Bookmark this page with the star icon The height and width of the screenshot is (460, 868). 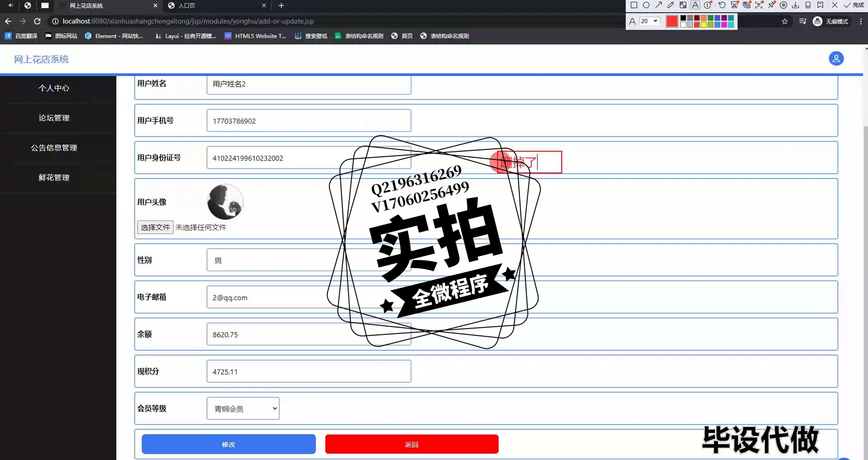point(785,21)
